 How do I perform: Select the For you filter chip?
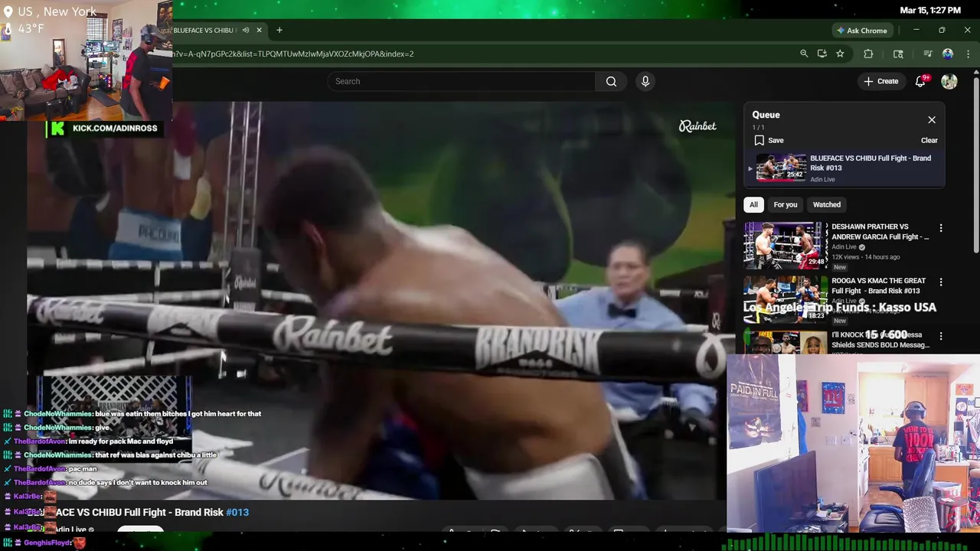785,204
